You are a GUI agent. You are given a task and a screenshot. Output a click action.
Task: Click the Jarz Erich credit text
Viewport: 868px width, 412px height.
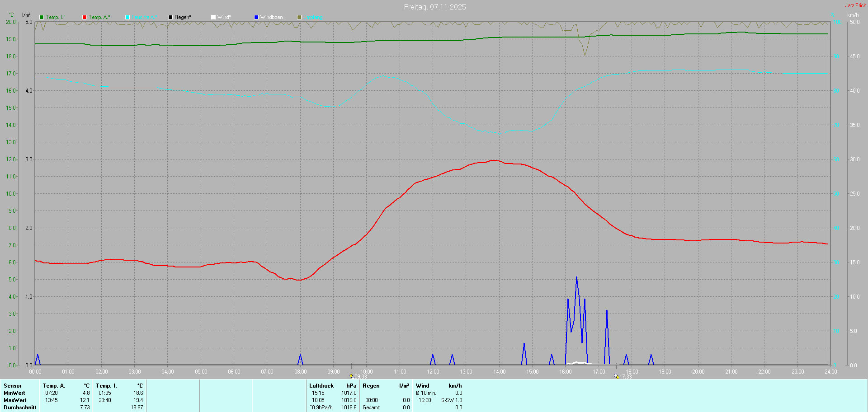pos(856,5)
